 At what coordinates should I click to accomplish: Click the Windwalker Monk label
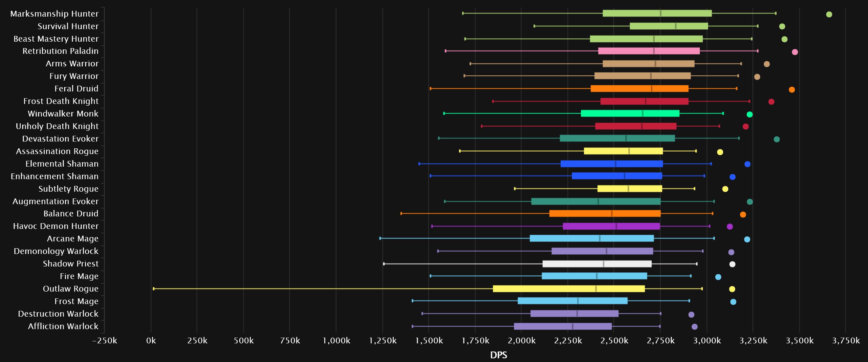coord(63,114)
